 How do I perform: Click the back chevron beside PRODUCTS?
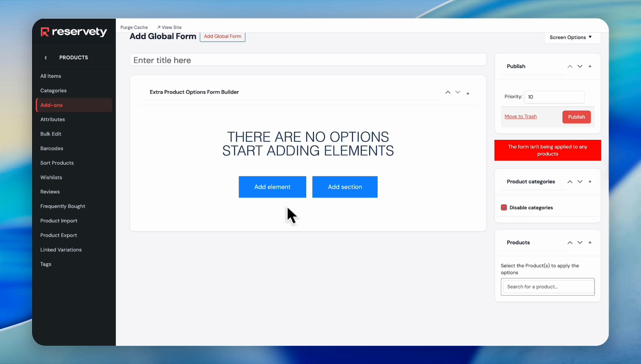[46, 58]
